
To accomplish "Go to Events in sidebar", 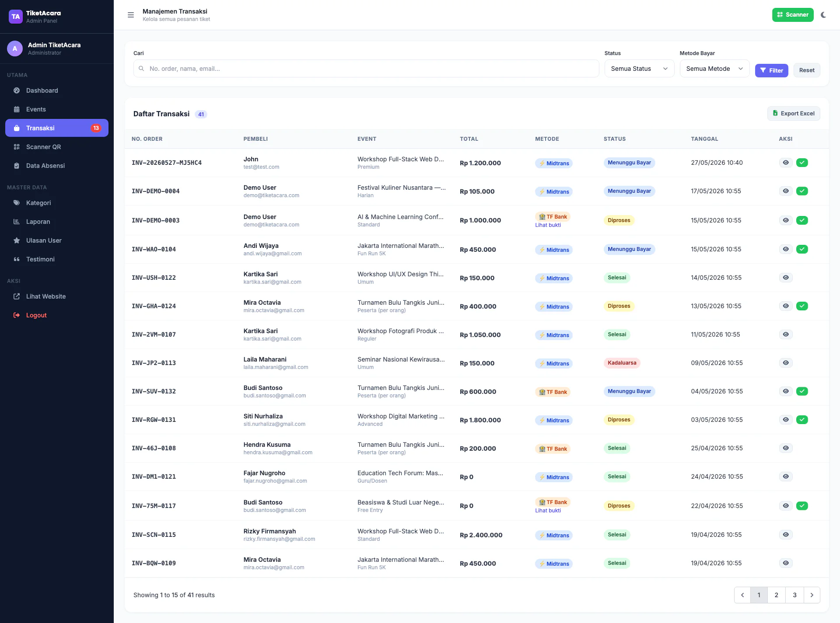I will (x=57, y=109).
